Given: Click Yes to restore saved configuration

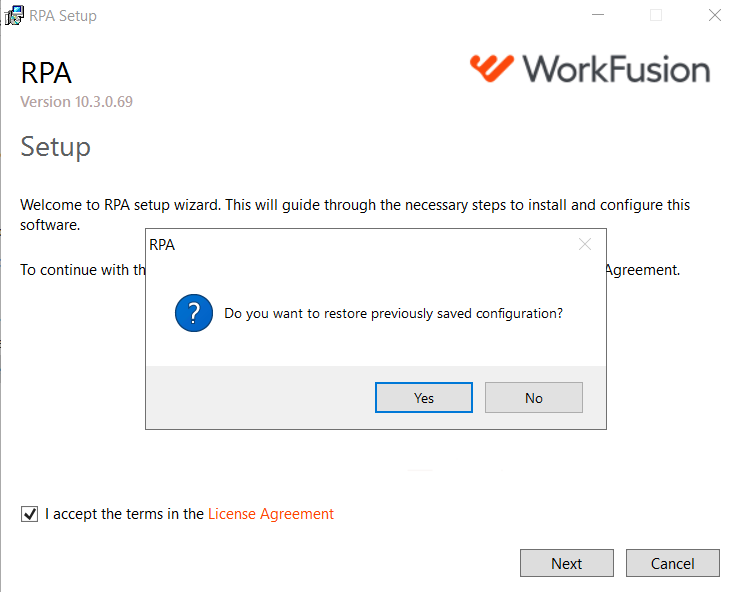Looking at the screenshot, I should [x=423, y=397].
